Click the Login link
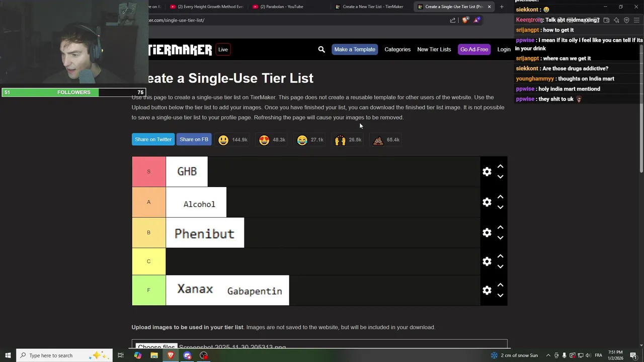This screenshot has height=362, width=644. point(504,49)
